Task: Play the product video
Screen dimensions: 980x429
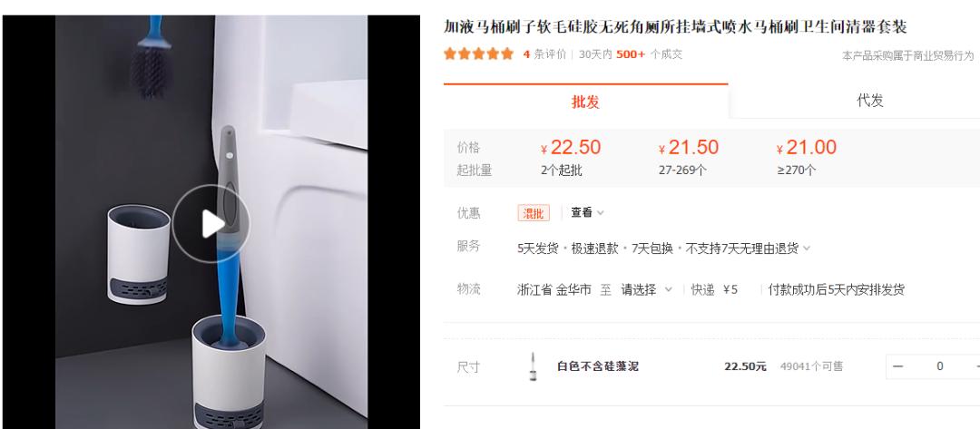Action: click(x=211, y=223)
